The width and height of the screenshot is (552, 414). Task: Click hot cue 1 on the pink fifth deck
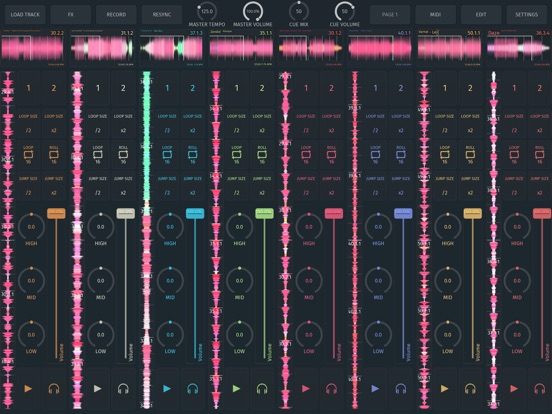pyautogui.click(x=306, y=88)
